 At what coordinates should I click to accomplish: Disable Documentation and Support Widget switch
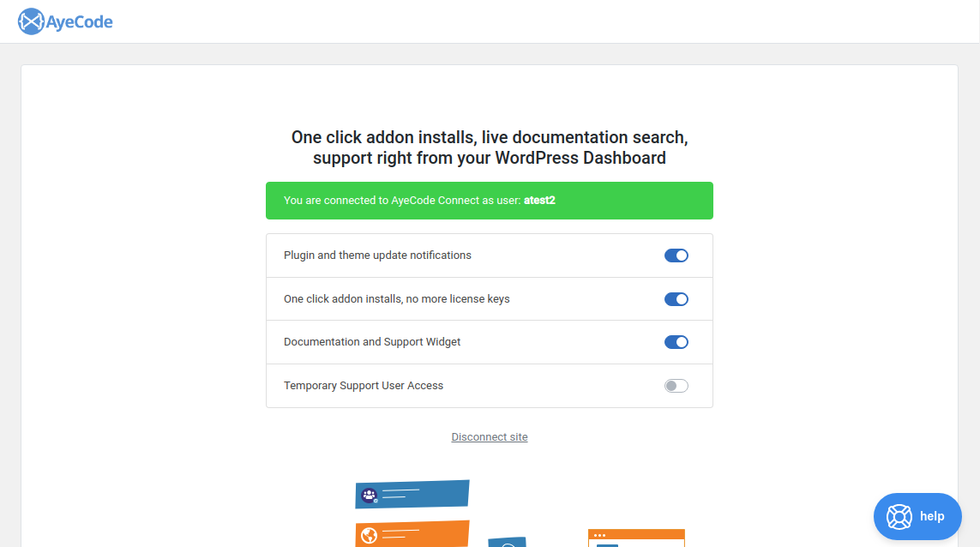(x=676, y=342)
